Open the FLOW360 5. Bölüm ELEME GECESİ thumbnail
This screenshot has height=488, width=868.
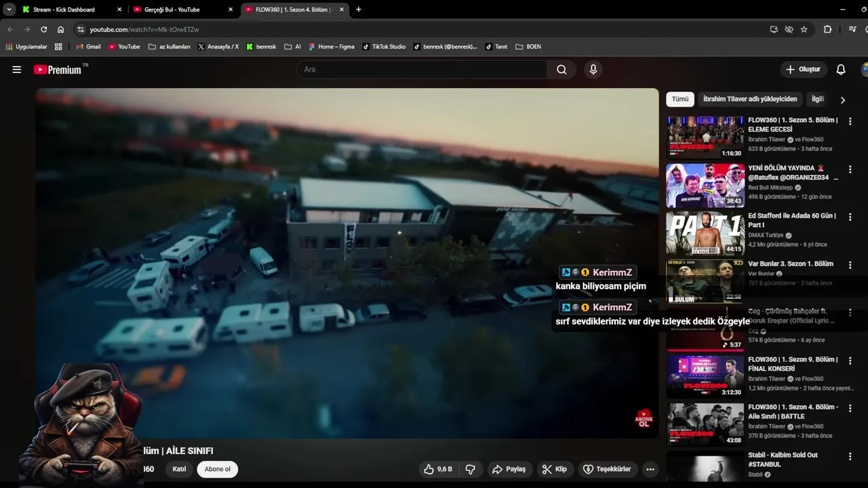[705, 138]
